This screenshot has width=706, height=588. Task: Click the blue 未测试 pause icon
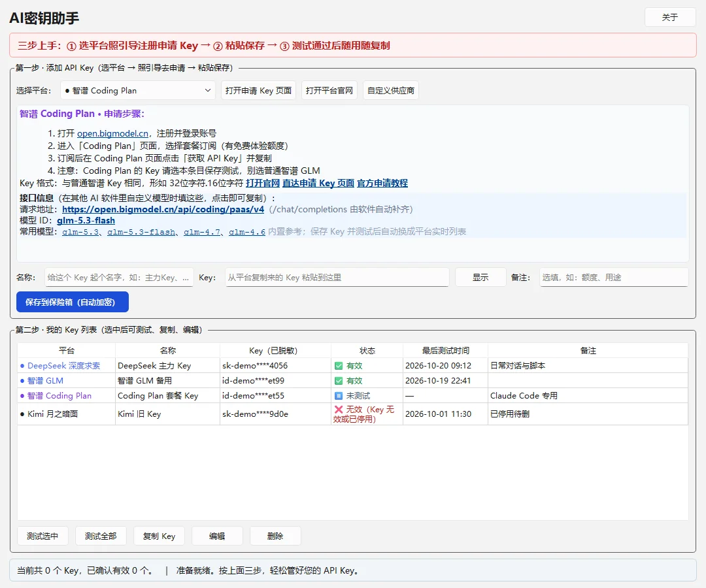click(339, 396)
